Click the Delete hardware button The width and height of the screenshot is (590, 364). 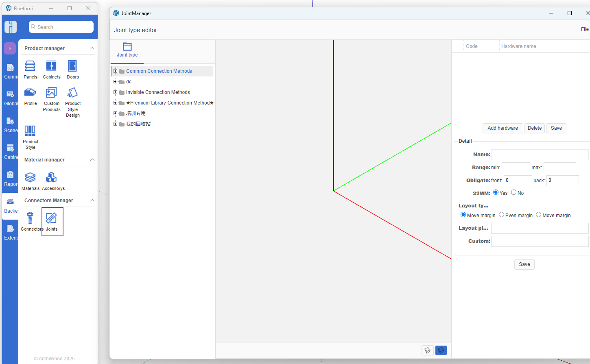(x=534, y=128)
